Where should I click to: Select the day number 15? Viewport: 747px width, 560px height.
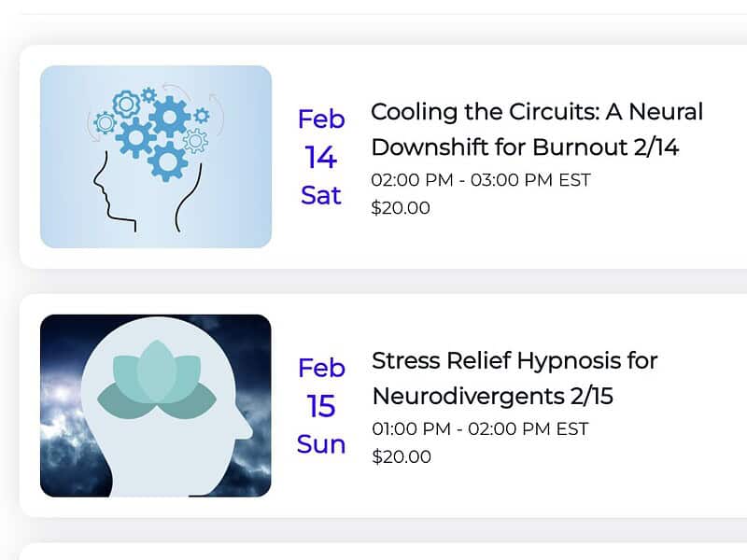(x=321, y=407)
